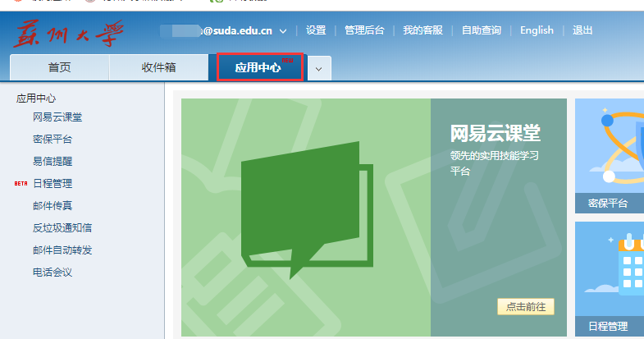Open 设置 in the top bar
The width and height of the screenshot is (644, 339).
point(316,30)
